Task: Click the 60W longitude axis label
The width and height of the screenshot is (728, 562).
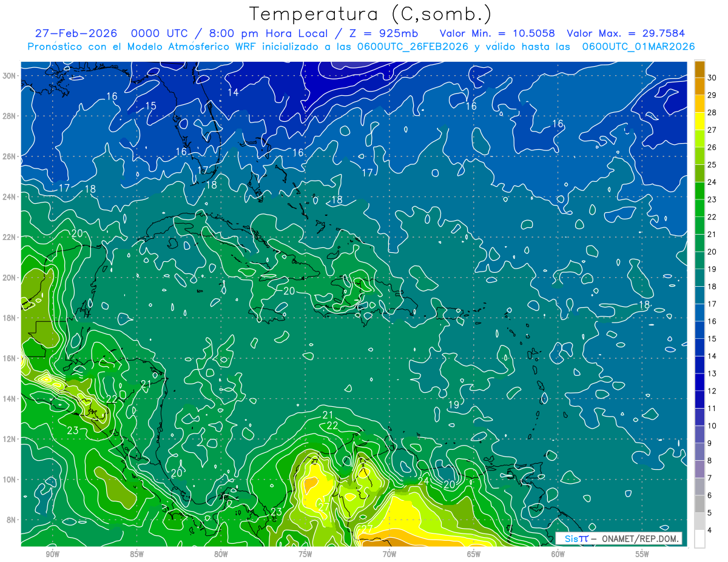Action: [x=558, y=554]
